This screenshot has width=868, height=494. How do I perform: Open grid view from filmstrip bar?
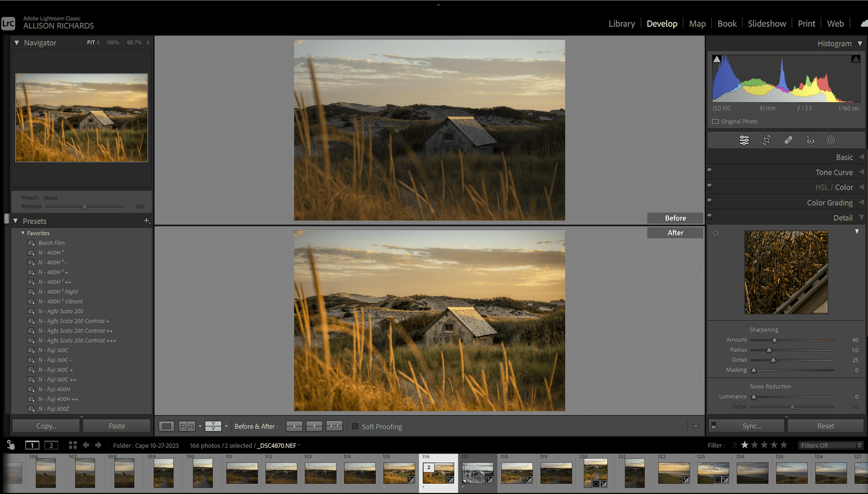pyautogui.click(x=73, y=445)
